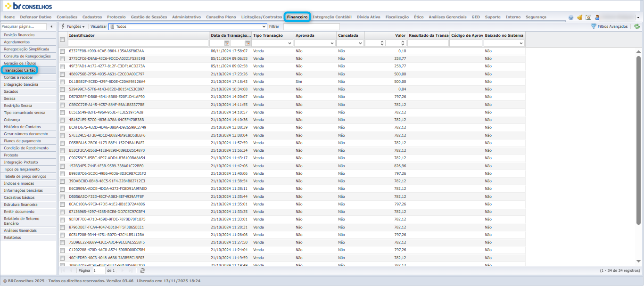This screenshot has width=644, height=286.
Task: Click the Filtros Avançados text button
Action: [x=612, y=27]
